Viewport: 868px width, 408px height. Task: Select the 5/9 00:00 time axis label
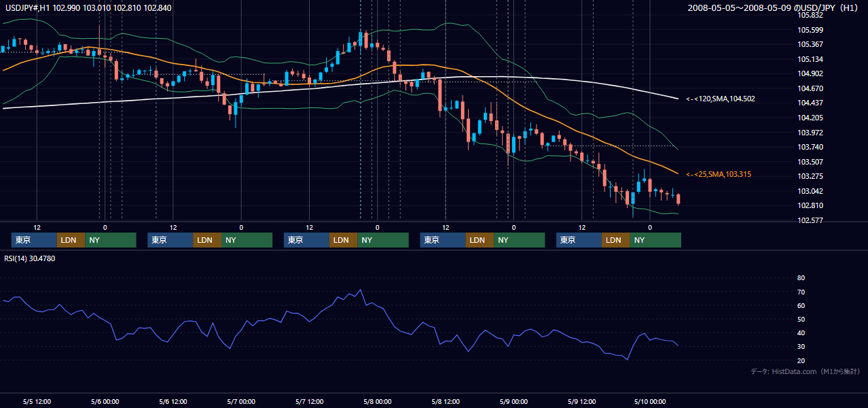pos(513,401)
